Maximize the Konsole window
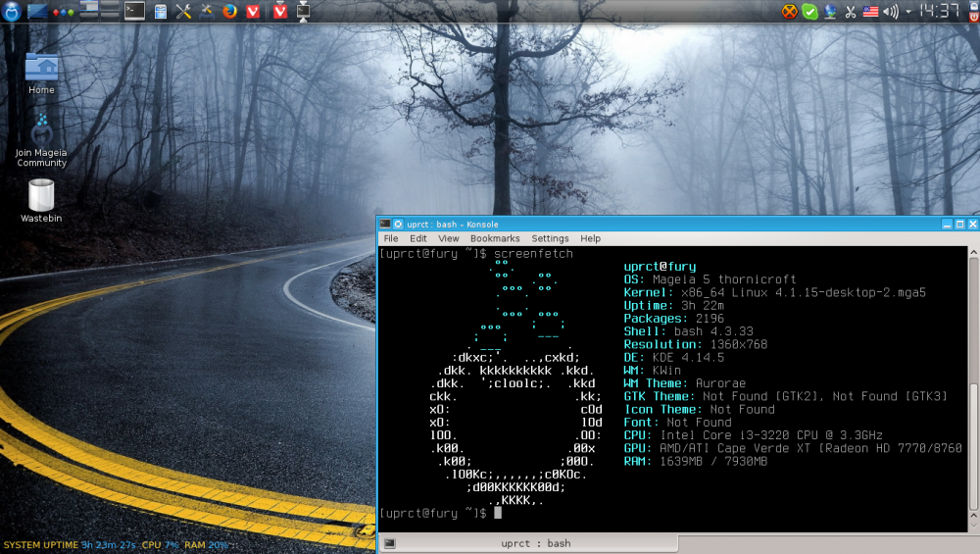 tap(960, 224)
